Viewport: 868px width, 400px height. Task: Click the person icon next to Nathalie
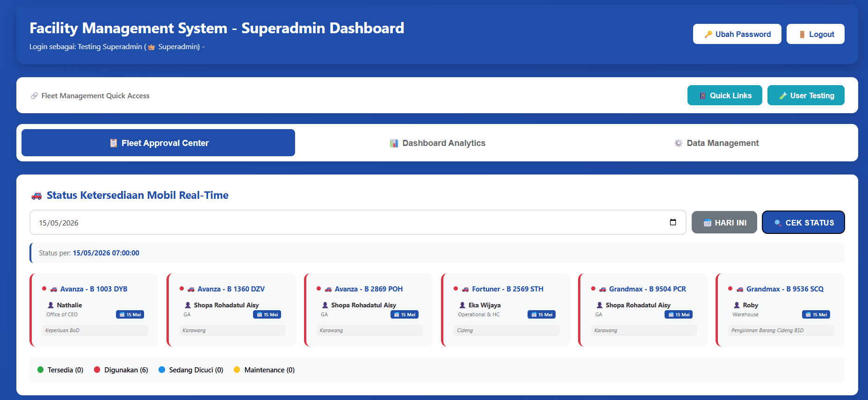click(x=51, y=305)
